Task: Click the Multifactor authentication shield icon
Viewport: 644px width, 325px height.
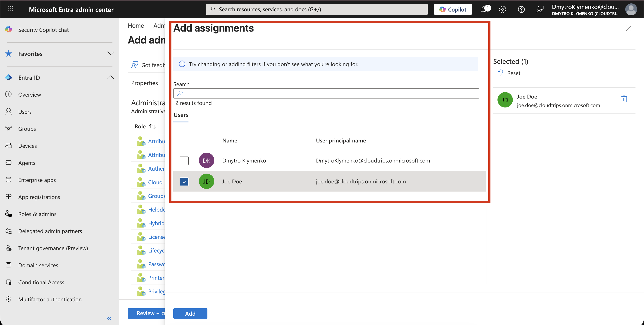Action: 9,299
